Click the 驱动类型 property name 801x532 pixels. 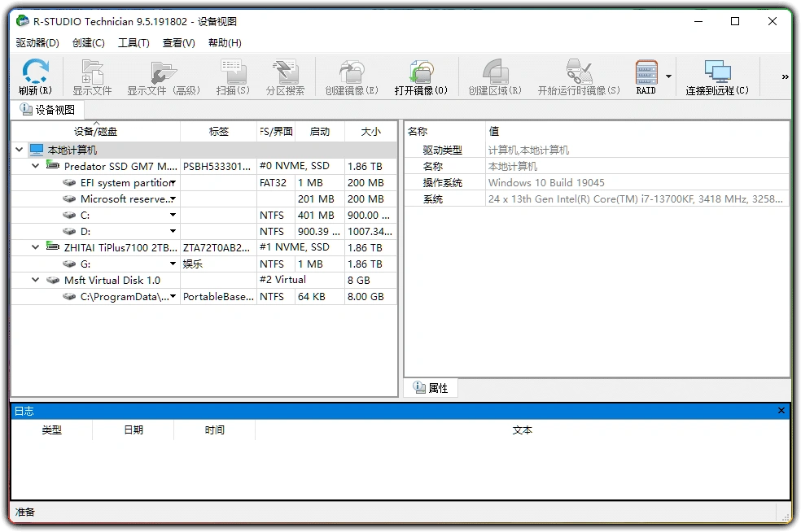(442, 150)
